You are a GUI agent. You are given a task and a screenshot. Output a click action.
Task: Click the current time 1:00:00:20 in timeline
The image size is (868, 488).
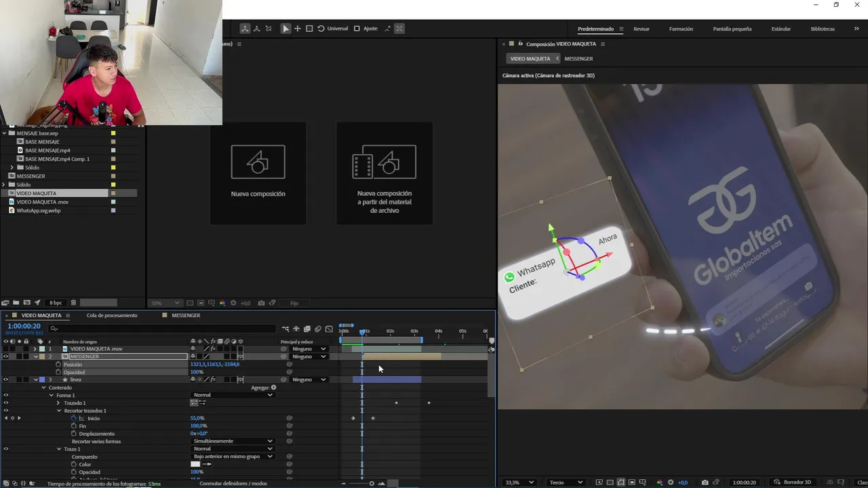tap(24, 326)
